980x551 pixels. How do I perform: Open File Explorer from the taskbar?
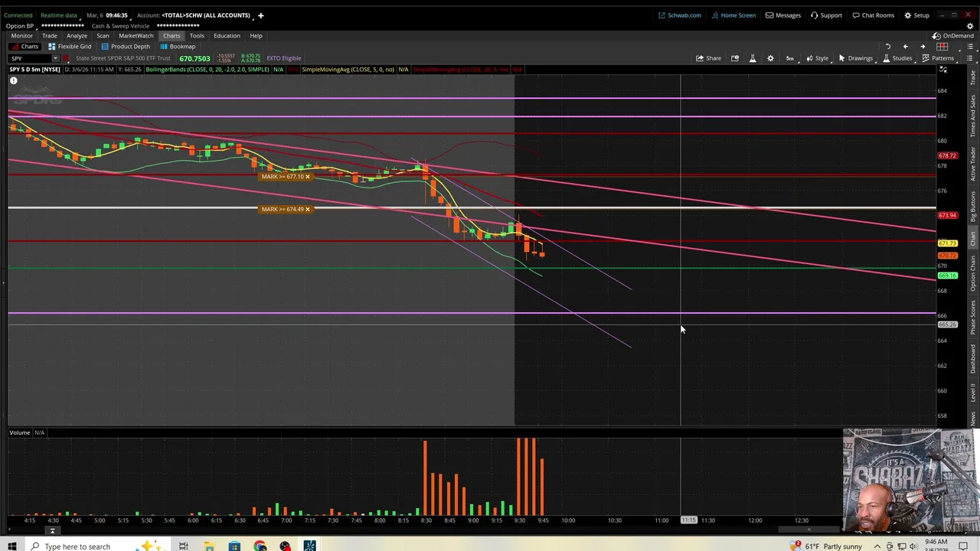(209, 546)
